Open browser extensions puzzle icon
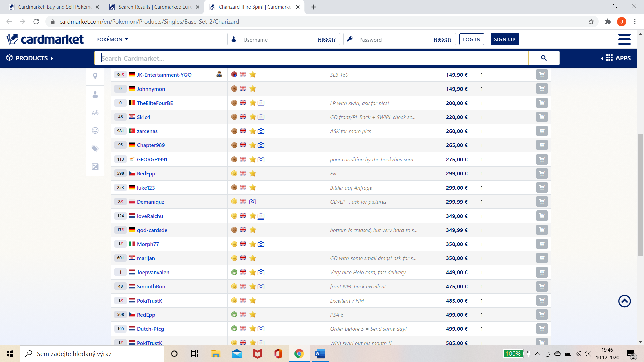 (x=608, y=22)
